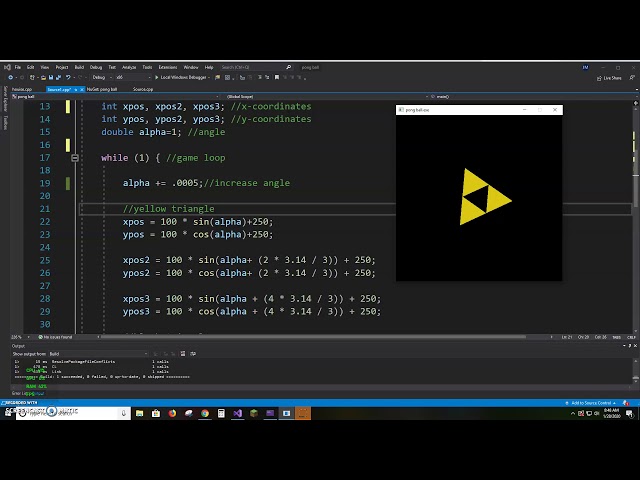Open Minecraft from the taskbar
This screenshot has height=480, width=640.
click(254, 413)
